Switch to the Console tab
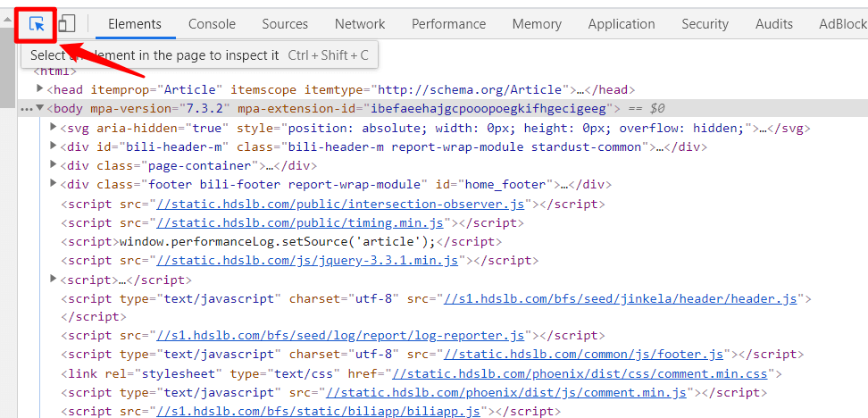 (212, 24)
